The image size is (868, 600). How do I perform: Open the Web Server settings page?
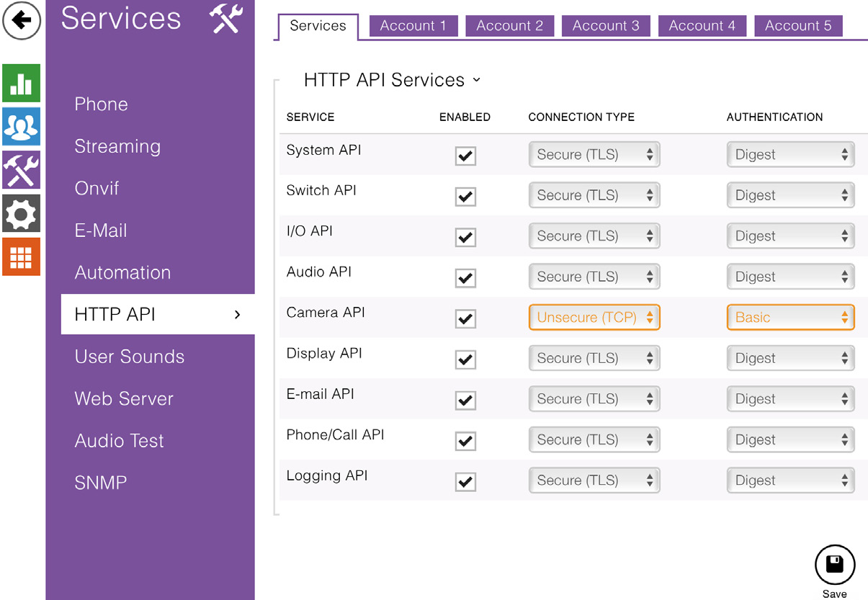[124, 398]
